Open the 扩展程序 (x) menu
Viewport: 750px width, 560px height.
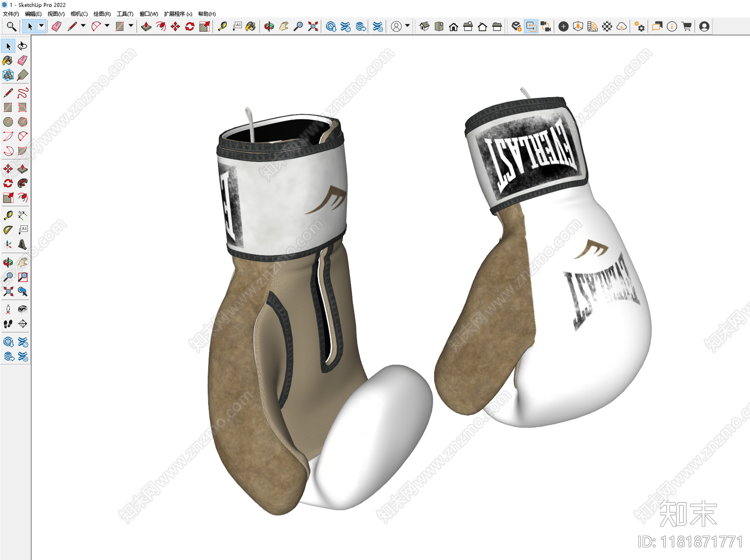coord(178,14)
